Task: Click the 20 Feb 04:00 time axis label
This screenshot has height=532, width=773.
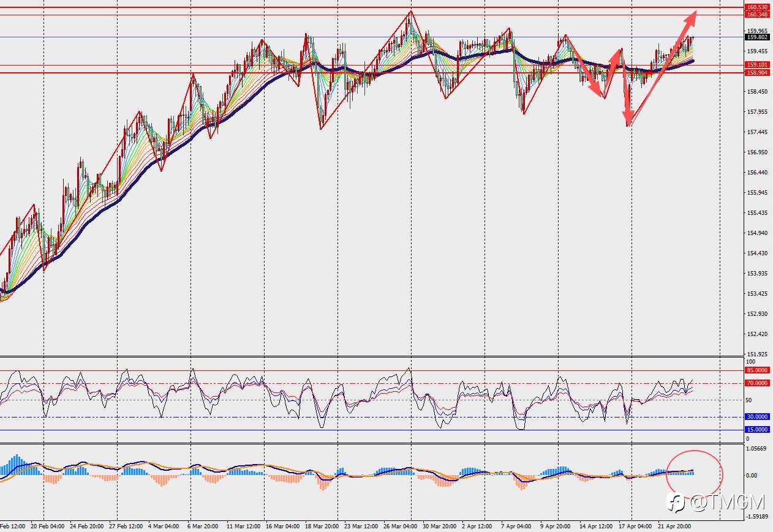Action: pyautogui.click(x=48, y=526)
